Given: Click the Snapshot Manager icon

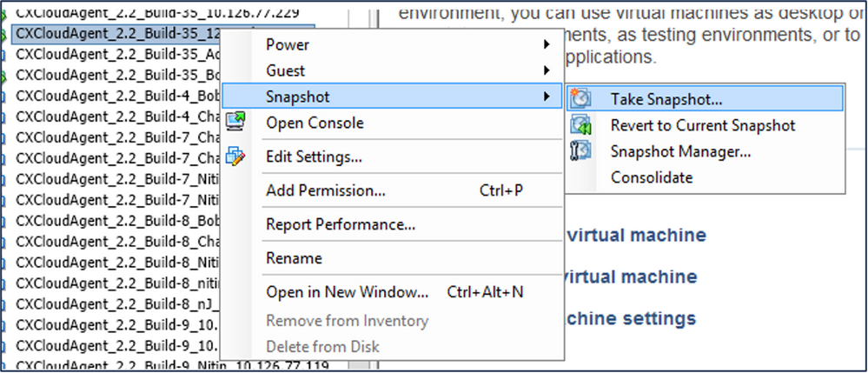Looking at the screenshot, I should coord(580,151).
